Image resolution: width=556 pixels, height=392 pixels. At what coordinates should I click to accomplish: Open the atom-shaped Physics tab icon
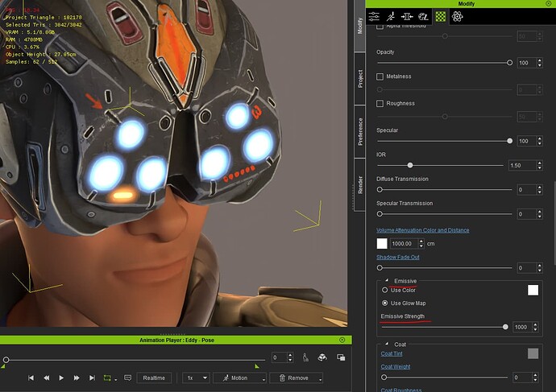pos(457,16)
